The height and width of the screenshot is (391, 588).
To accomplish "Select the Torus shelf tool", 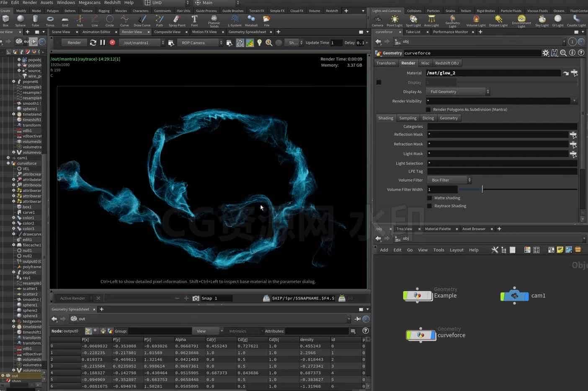I will (x=50, y=21).
